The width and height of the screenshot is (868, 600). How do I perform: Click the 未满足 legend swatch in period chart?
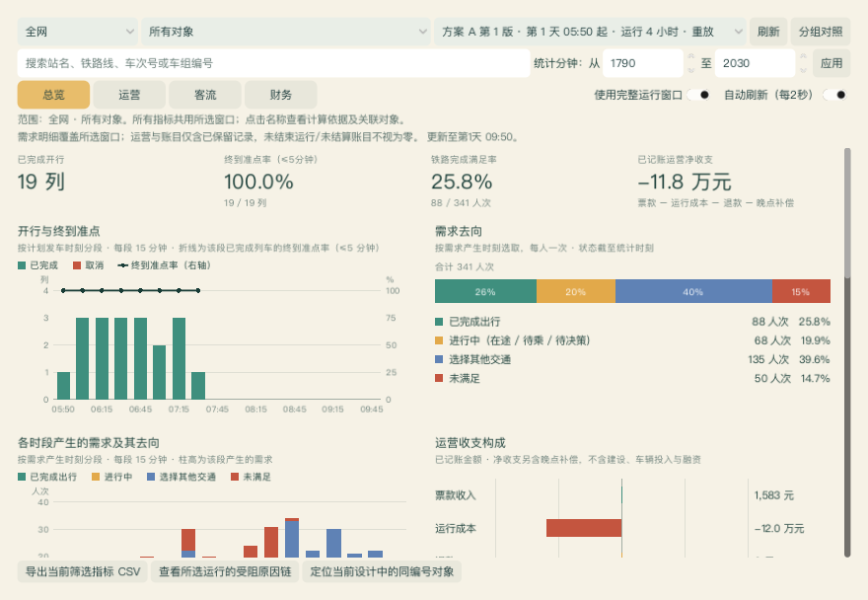(235, 477)
